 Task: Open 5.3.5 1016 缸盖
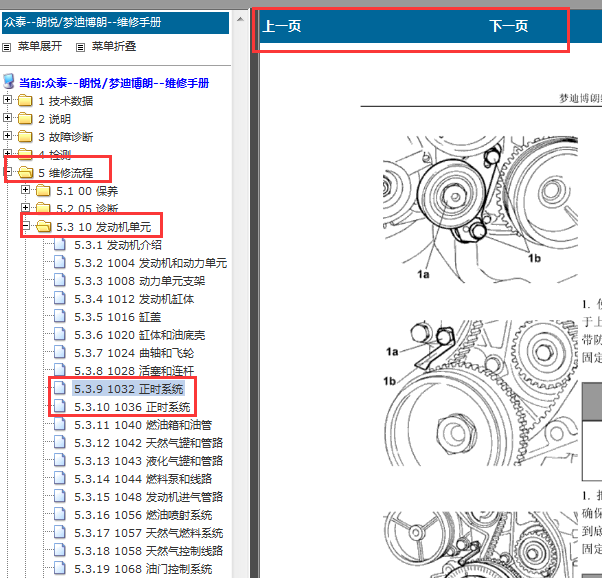[118, 317]
